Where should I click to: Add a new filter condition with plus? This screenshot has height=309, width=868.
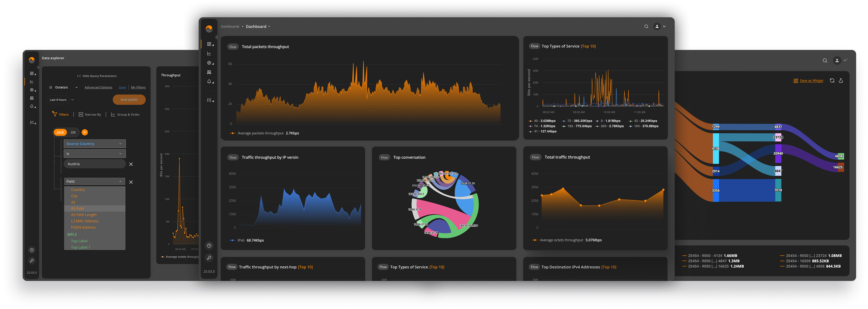tap(85, 133)
